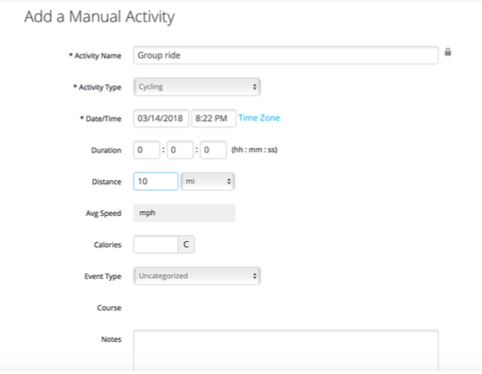Click the Calories input field
This screenshot has width=482, height=374.
[155, 244]
